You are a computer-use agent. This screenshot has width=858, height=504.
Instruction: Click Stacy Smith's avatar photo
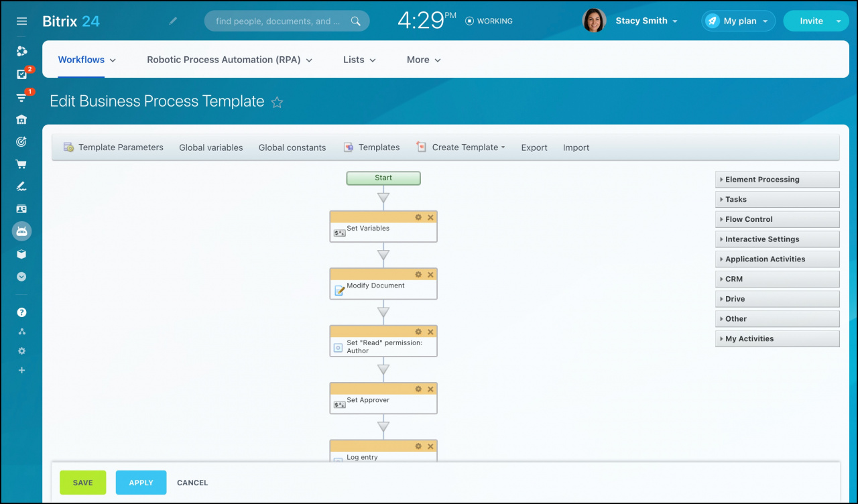(x=594, y=21)
